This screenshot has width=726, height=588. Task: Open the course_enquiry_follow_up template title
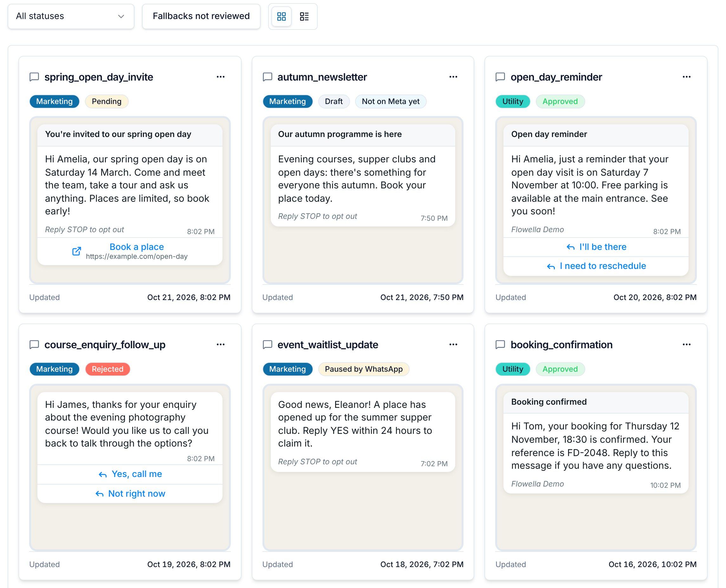105,344
